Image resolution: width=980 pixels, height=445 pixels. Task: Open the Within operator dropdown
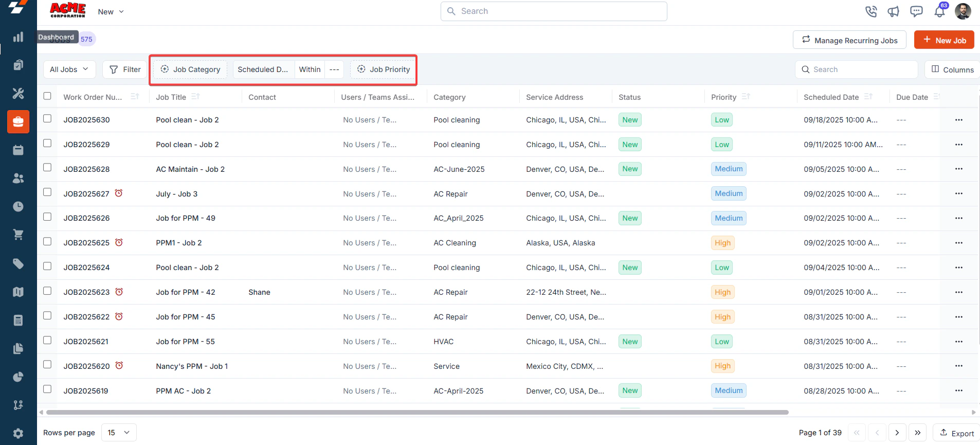click(310, 69)
